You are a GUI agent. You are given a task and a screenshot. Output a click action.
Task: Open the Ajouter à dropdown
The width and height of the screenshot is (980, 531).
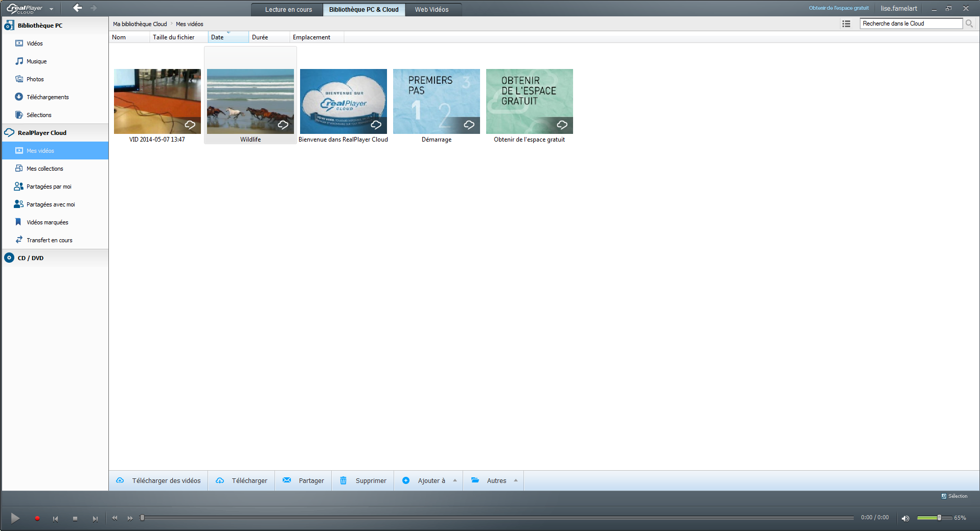[x=429, y=480]
